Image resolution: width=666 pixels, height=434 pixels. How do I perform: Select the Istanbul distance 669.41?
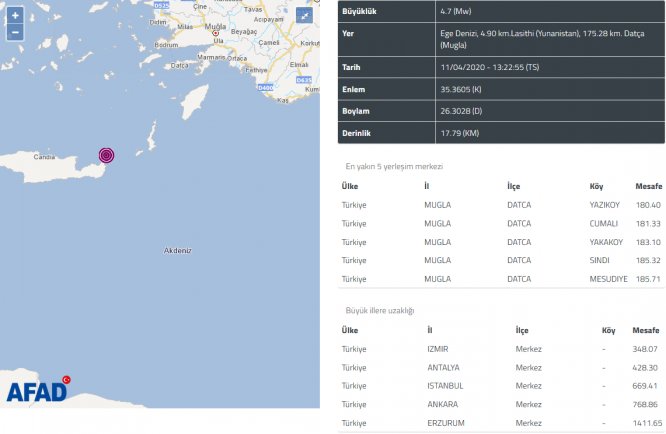pyautogui.click(x=645, y=386)
